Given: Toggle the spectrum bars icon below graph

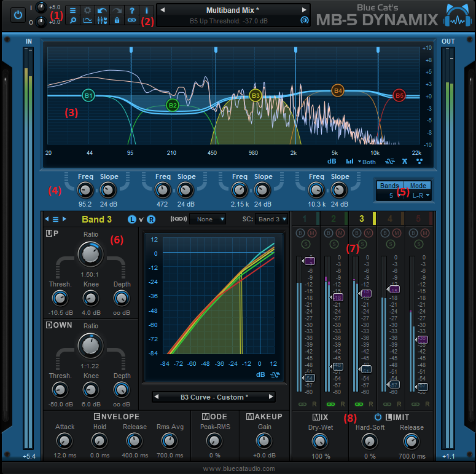Looking at the screenshot, I should point(349,161).
